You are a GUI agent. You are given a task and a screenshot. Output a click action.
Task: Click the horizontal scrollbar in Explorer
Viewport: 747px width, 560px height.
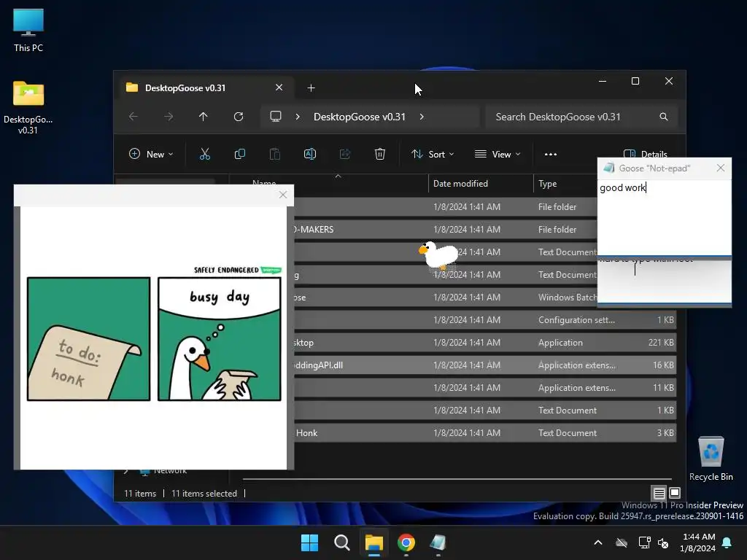coord(457,478)
